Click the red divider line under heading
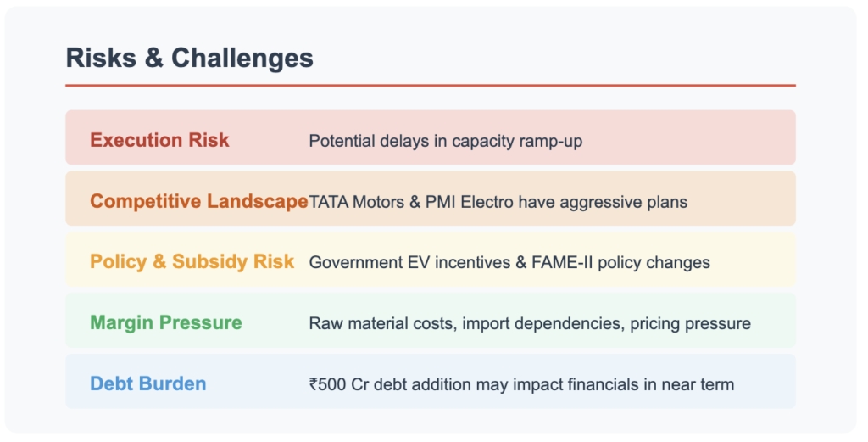 pos(431,86)
